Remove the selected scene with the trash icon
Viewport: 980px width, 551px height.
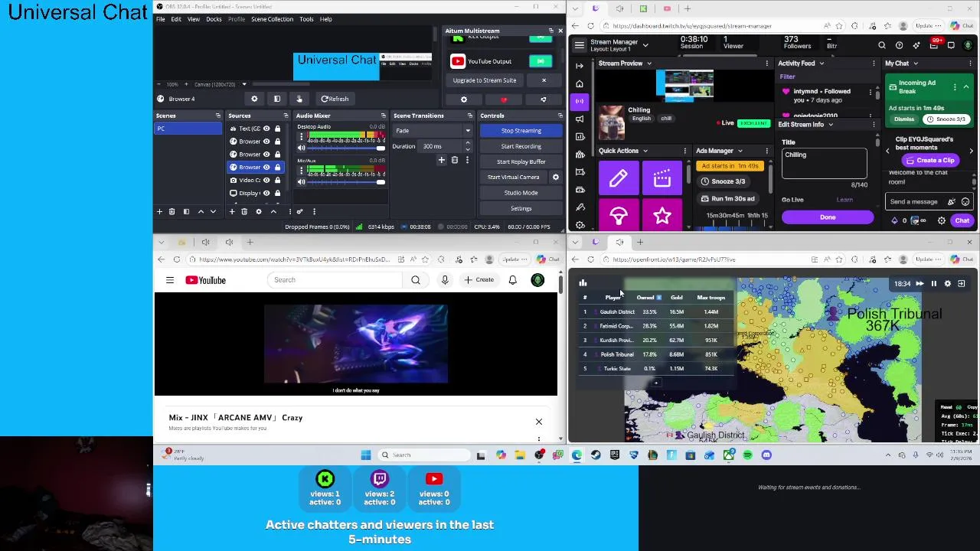(171, 211)
